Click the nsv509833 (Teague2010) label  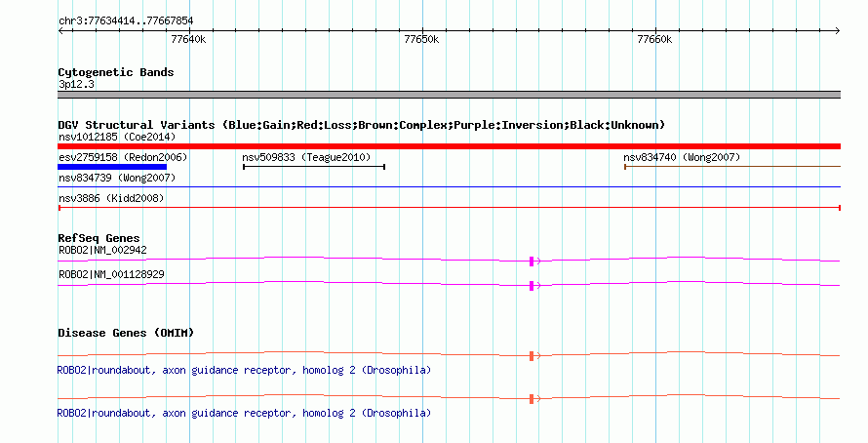tap(306, 157)
